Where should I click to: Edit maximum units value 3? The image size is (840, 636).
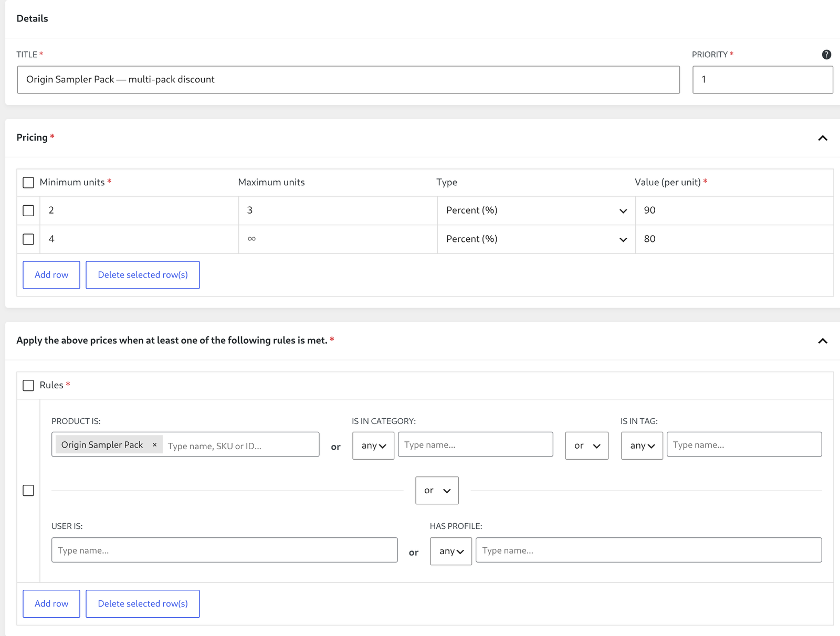[x=338, y=210]
